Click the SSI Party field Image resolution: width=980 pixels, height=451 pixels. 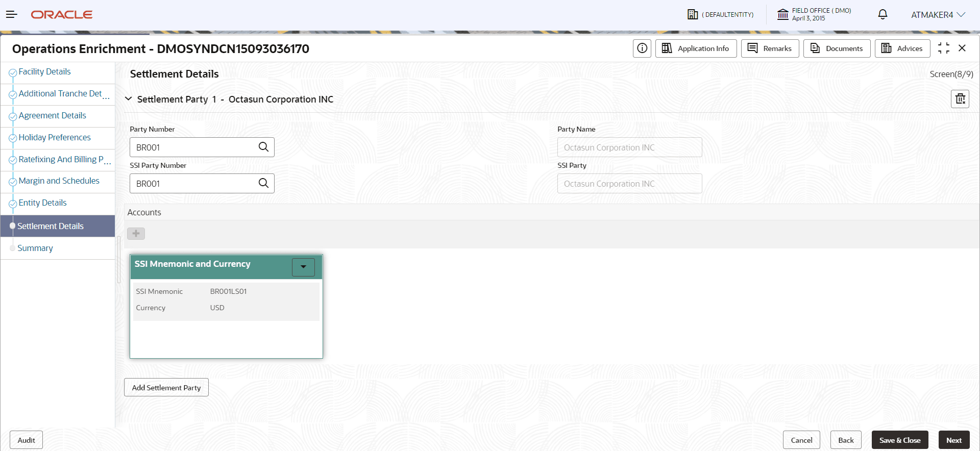[629, 184]
